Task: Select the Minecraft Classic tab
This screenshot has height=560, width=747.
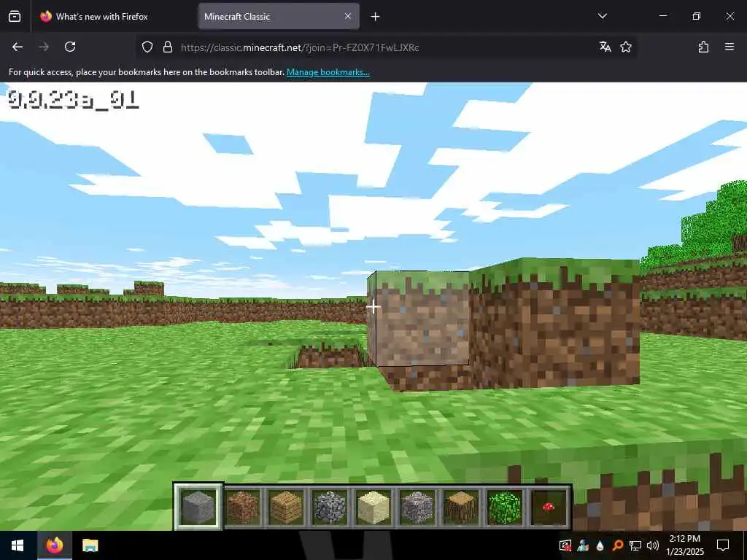Action: 279,17
